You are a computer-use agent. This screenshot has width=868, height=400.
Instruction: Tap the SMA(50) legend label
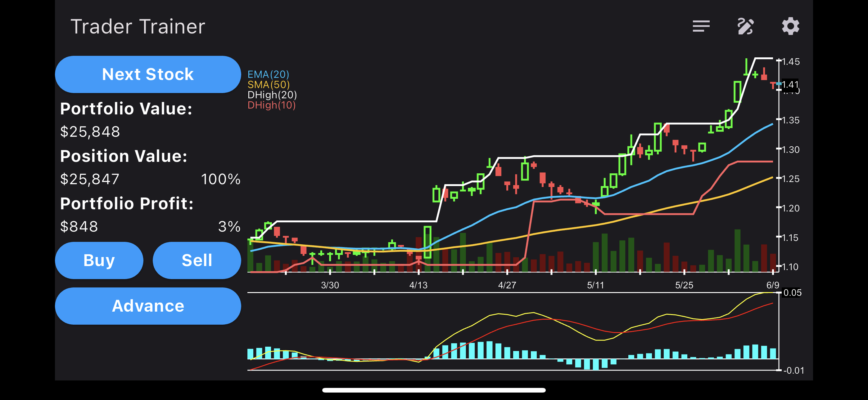(x=269, y=85)
